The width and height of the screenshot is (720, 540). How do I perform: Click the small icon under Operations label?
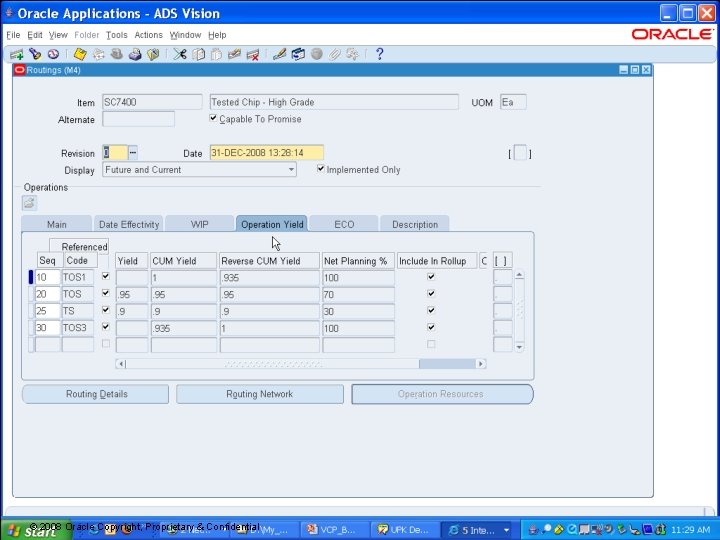(29, 202)
